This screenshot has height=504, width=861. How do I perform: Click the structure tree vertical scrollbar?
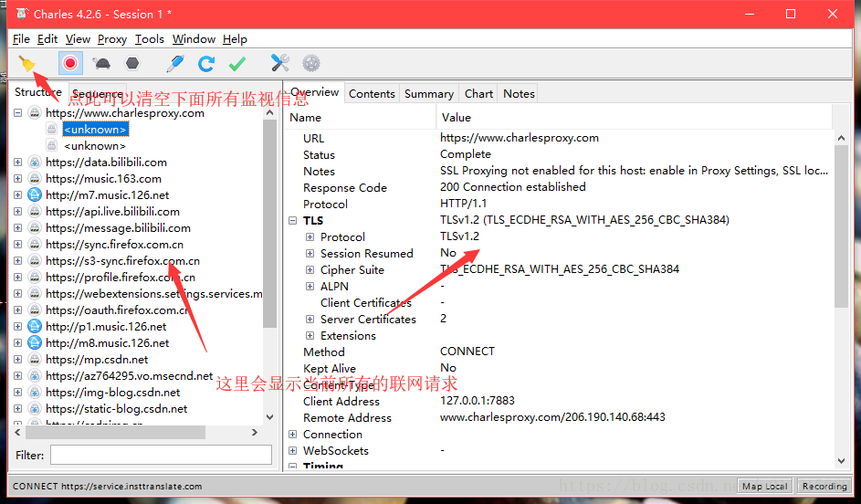269,224
